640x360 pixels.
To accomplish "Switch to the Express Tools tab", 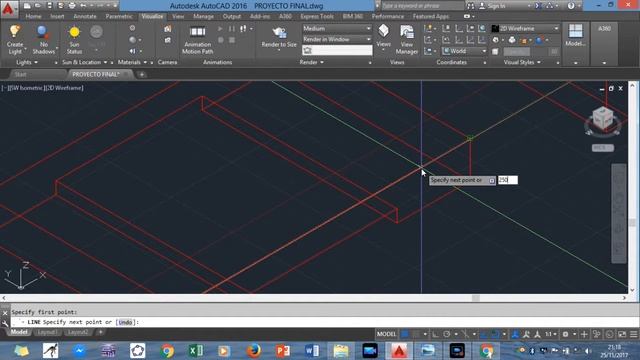I will point(317,16).
